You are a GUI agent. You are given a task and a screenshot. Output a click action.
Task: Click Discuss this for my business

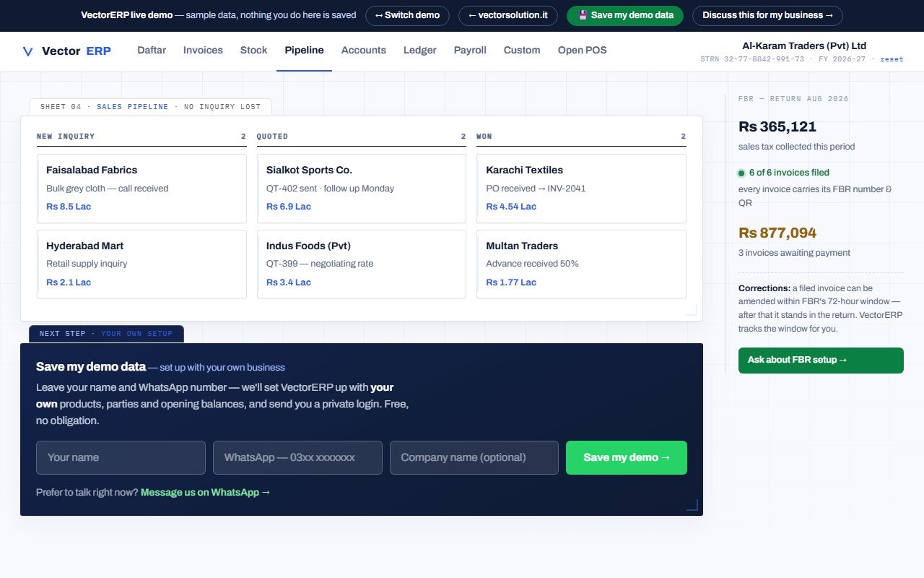point(767,15)
